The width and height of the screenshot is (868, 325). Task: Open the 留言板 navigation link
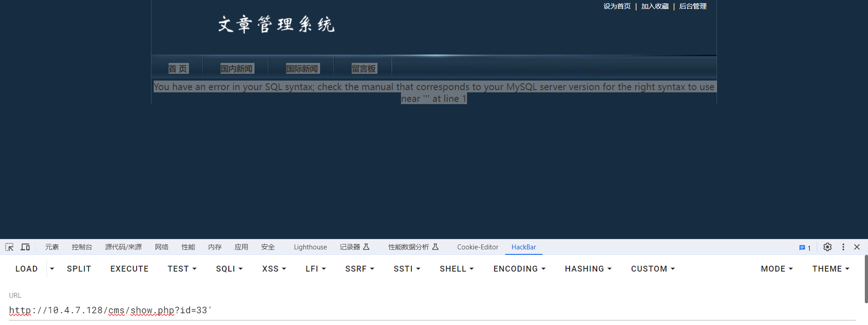pos(364,69)
